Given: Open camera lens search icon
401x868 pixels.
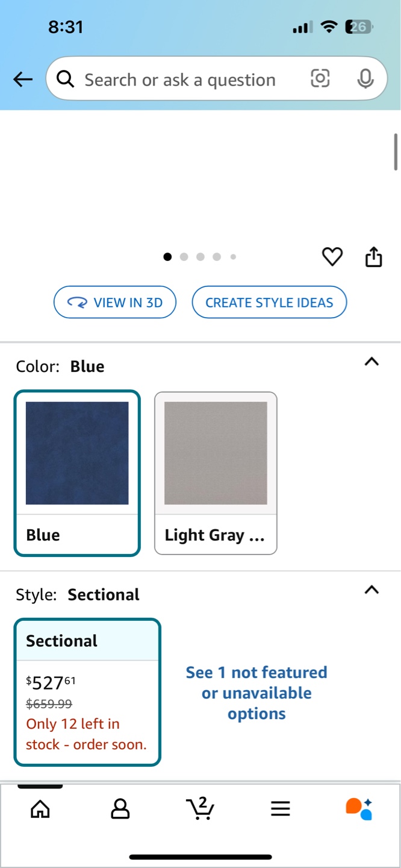Looking at the screenshot, I should click(x=320, y=78).
